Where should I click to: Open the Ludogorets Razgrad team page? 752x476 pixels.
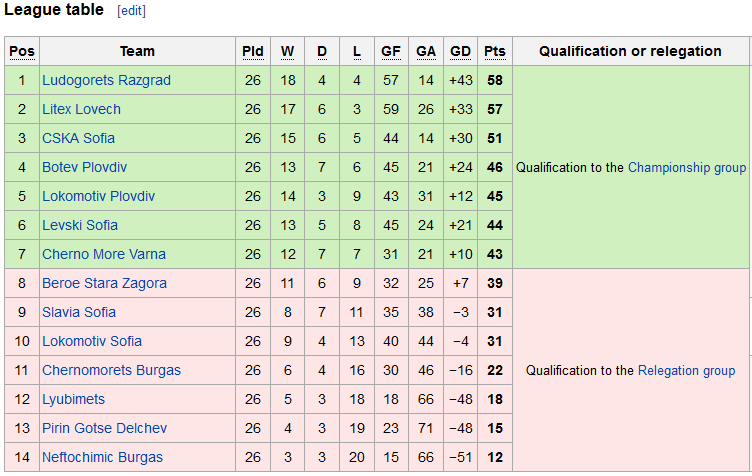pyautogui.click(x=106, y=80)
